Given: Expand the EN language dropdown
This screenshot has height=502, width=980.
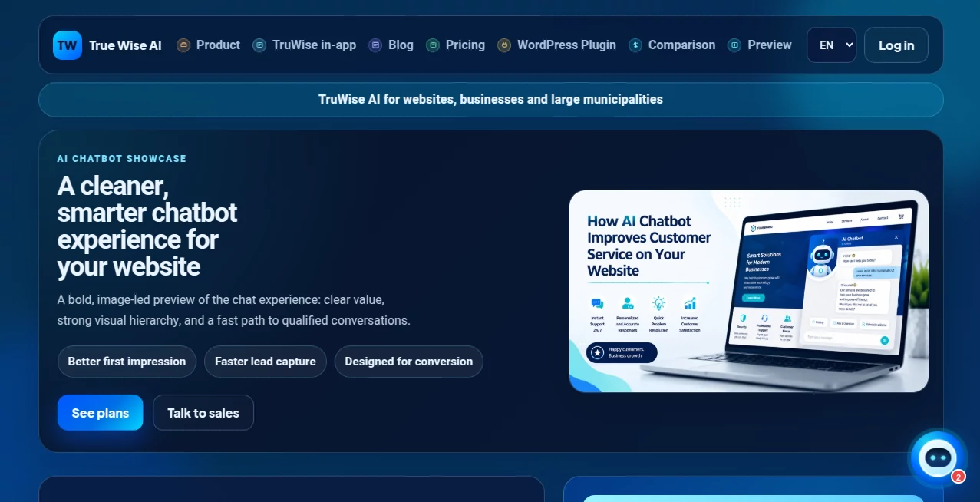Looking at the screenshot, I should point(832,45).
